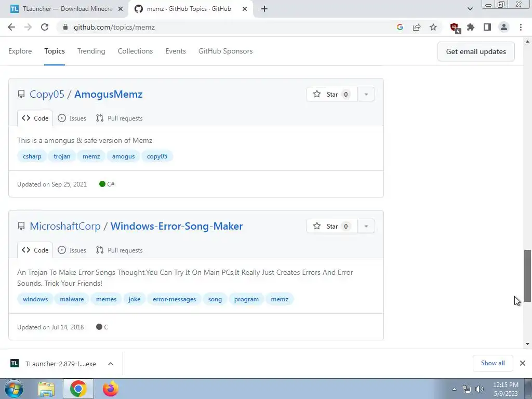Select Code tab of Windows-Error-Song-Maker
The image size is (532, 399).
[35, 250]
